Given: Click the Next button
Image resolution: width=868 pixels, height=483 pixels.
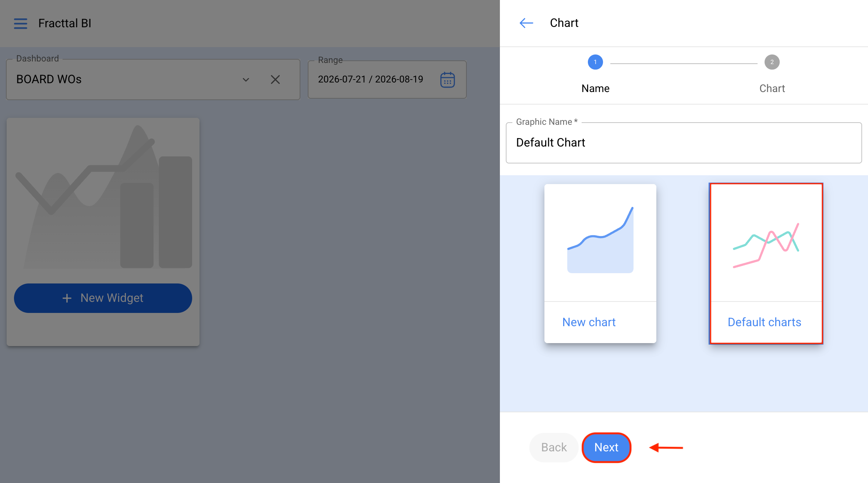Looking at the screenshot, I should tap(606, 447).
